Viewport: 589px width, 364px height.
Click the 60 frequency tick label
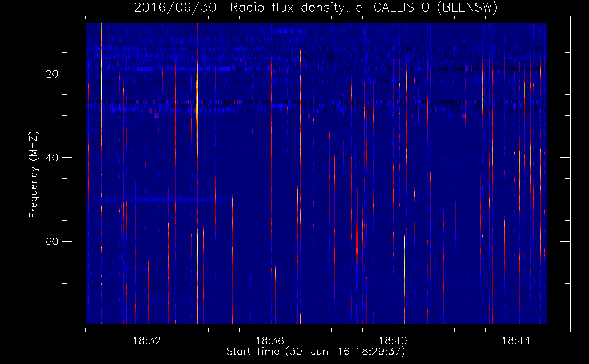[x=52, y=241]
